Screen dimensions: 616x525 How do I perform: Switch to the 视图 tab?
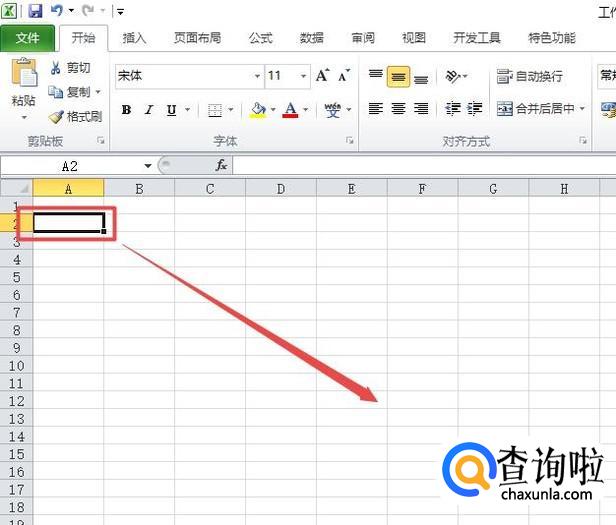414,38
